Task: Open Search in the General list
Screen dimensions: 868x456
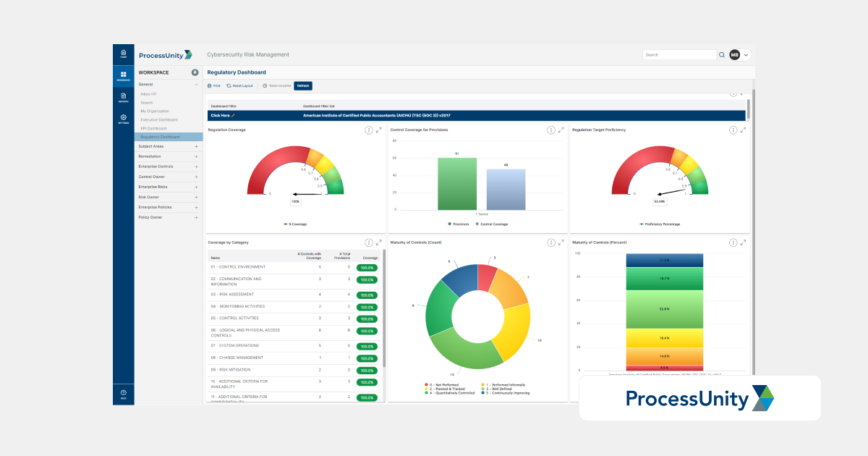Action: 147,103
